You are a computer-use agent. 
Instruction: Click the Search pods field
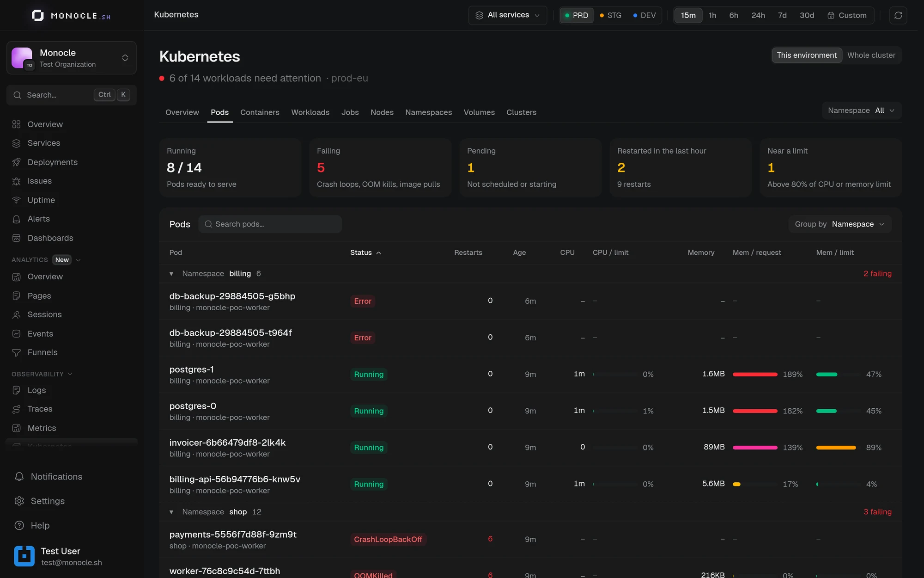270,224
